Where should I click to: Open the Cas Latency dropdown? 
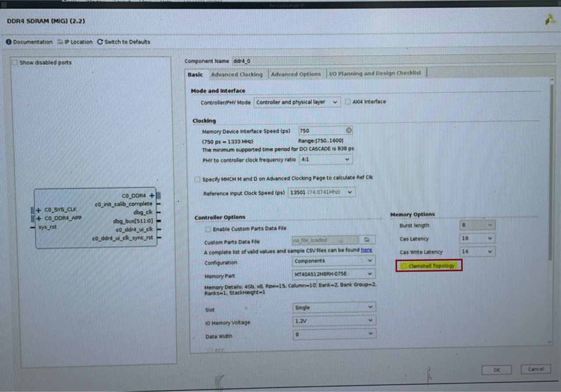click(490, 238)
